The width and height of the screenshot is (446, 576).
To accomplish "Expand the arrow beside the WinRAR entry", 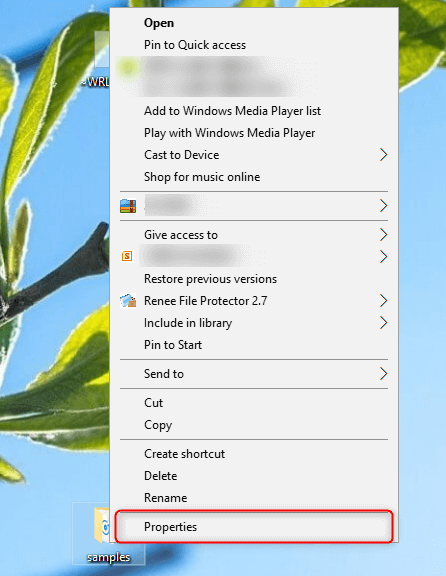I will [x=383, y=206].
